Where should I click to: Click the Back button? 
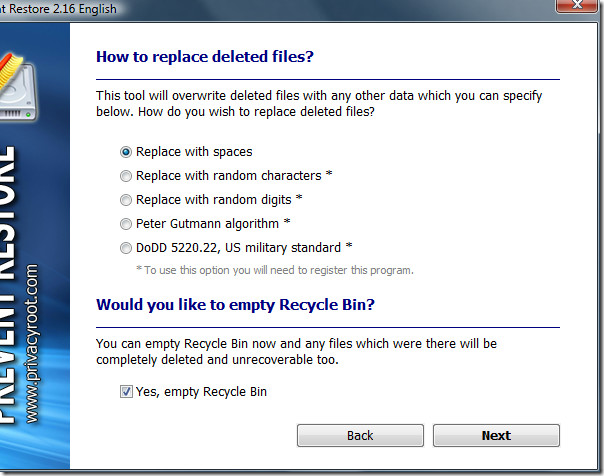[x=360, y=436]
